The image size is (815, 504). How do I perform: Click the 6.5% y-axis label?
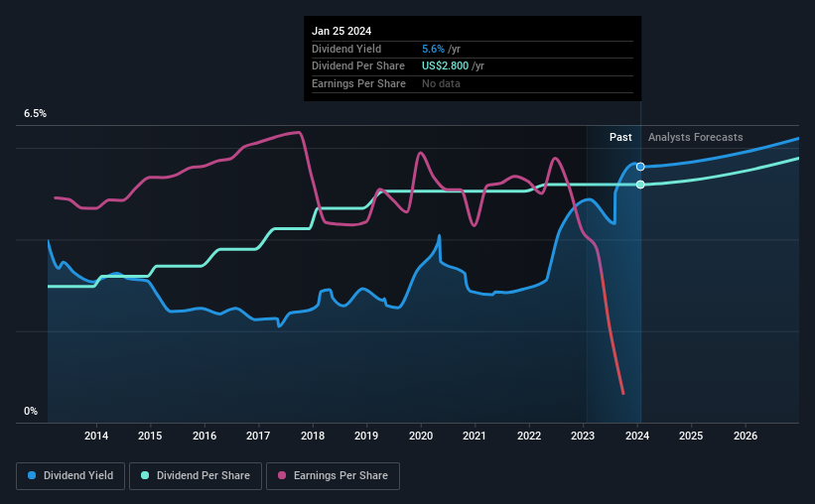click(35, 114)
